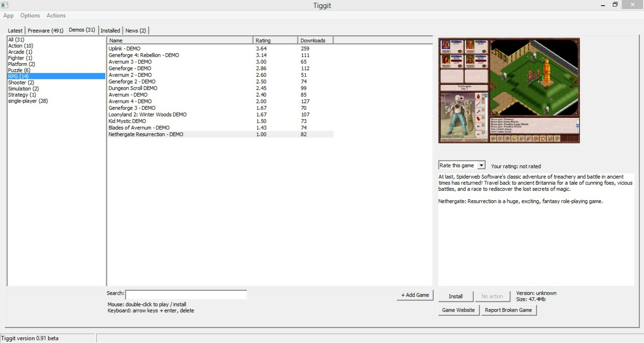Sort list by Rating column header
The width and height of the screenshot is (644, 343).
pyautogui.click(x=275, y=40)
